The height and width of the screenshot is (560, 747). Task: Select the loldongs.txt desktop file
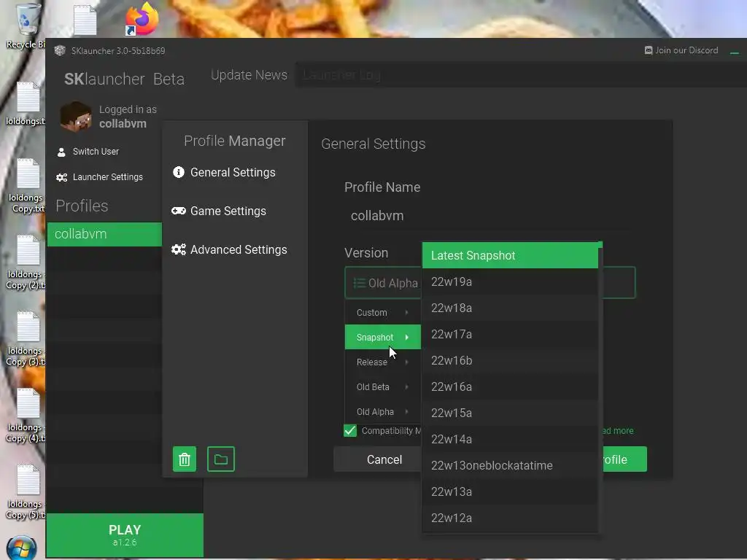(26, 104)
